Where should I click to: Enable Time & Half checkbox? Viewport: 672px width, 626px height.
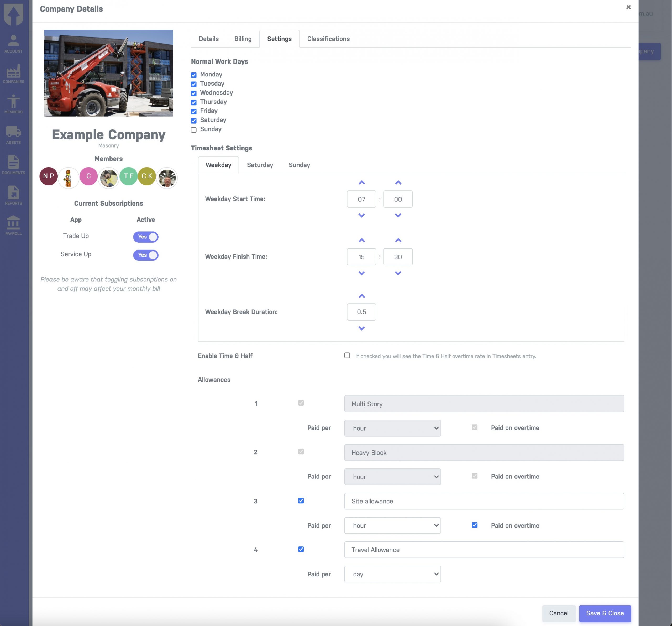click(347, 356)
